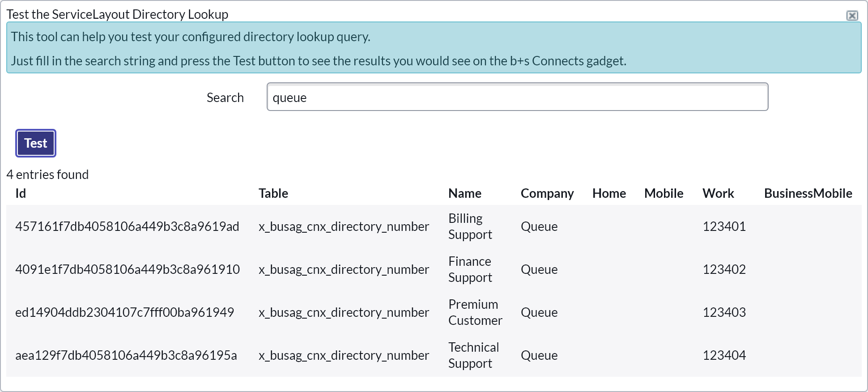The height and width of the screenshot is (392, 868).
Task: Select the Finance Support name cell
Action: point(470,269)
